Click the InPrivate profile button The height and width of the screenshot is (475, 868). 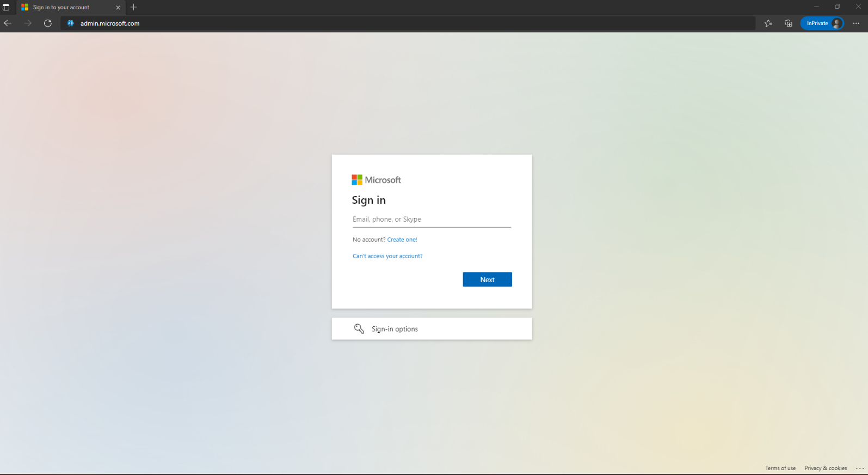[x=822, y=23]
